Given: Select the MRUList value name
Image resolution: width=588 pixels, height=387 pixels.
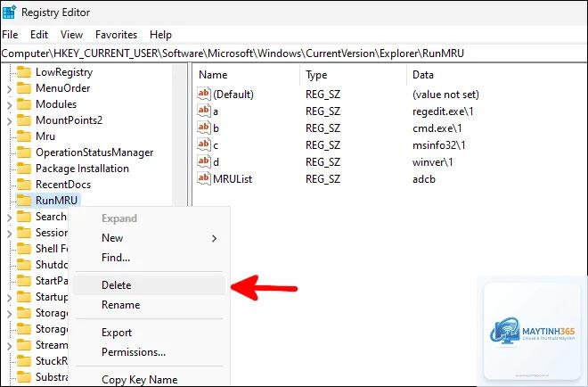Looking at the screenshot, I should 233,178.
